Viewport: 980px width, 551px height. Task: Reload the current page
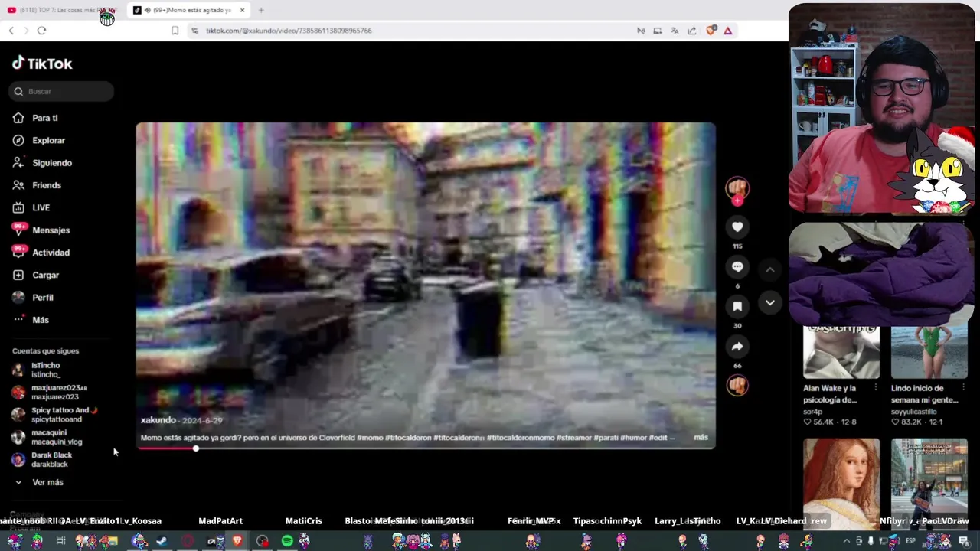click(x=41, y=31)
